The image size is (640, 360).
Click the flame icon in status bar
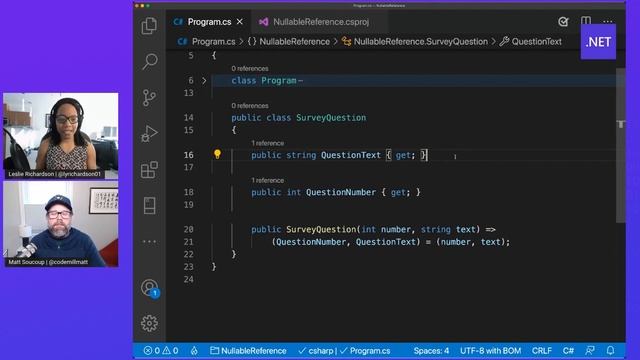194,351
